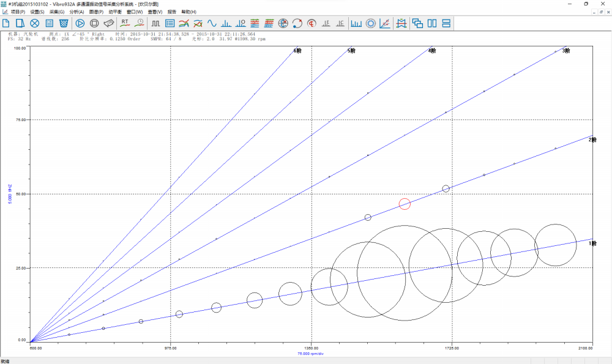Open the red shaft centerline icon
Screen dimensions: 612x364
[312, 23]
